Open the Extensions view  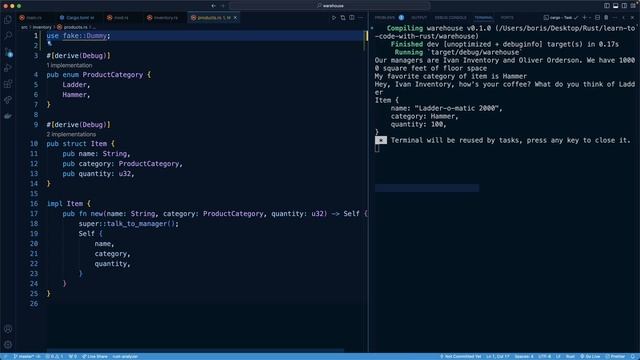point(8,84)
